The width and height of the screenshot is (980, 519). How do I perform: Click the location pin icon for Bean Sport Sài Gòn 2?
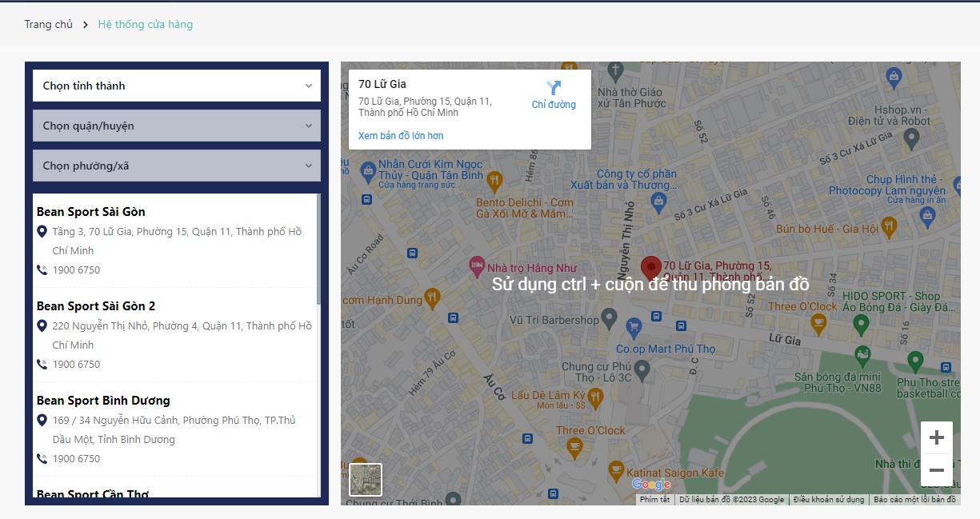coord(42,326)
